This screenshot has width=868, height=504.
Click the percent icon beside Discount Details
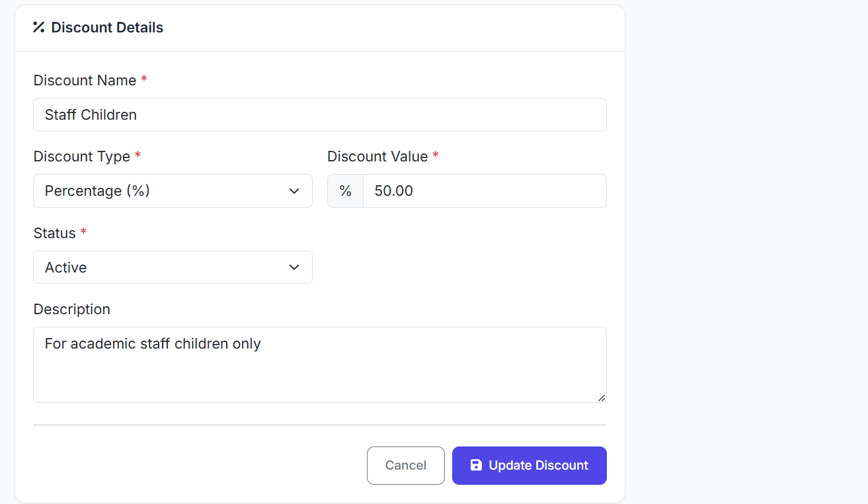click(x=38, y=27)
